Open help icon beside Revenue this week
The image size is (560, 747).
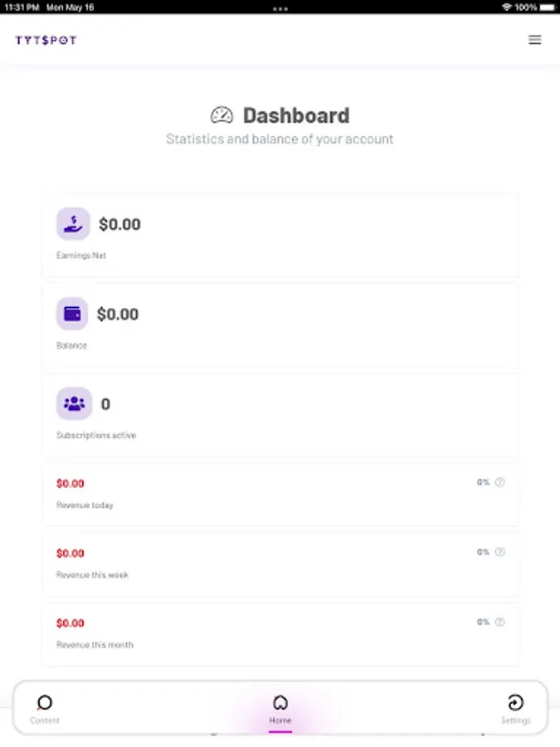click(499, 552)
